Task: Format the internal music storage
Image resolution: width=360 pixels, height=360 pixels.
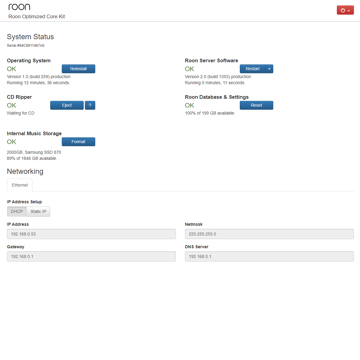Action: [x=78, y=142]
